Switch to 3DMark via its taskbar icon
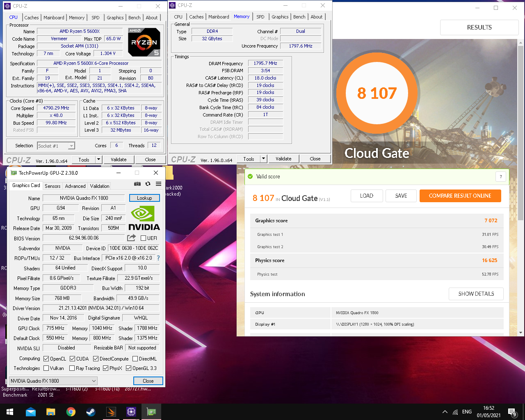Viewport: 525px width, 420px height. (111, 412)
